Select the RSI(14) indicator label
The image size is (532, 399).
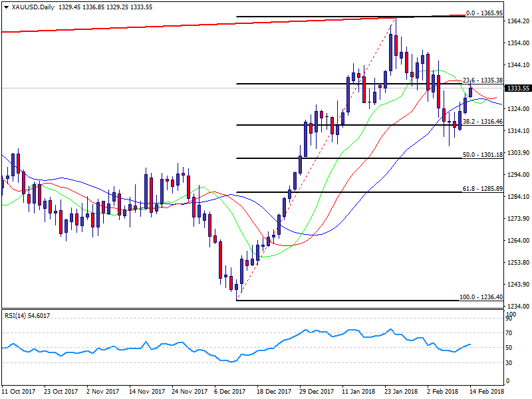[28, 315]
